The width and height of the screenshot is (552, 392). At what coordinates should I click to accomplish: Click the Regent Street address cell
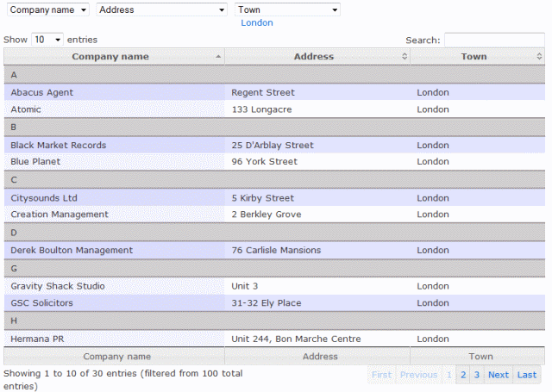[317, 92]
